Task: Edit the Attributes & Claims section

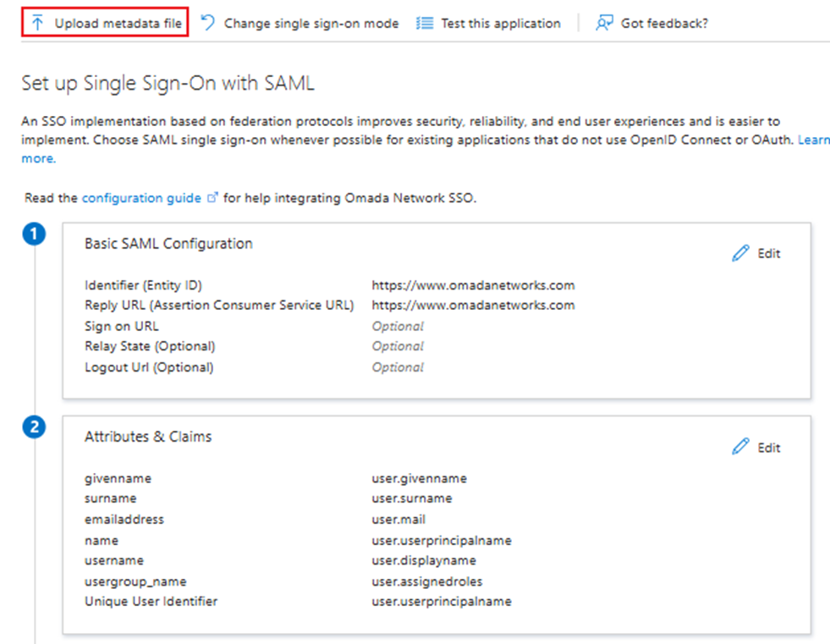Action: 770,446
